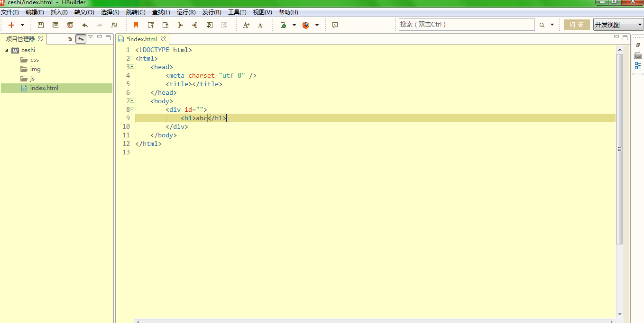
Task: Toggle link-with-editor button in project manager
Action: pyautogui.click(x=81, y=39)
